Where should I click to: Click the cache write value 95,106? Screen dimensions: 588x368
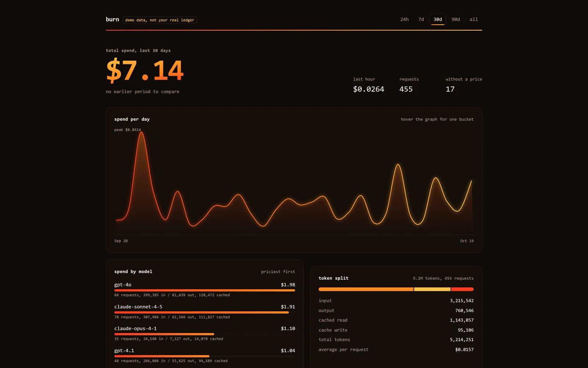coord(466,330)
